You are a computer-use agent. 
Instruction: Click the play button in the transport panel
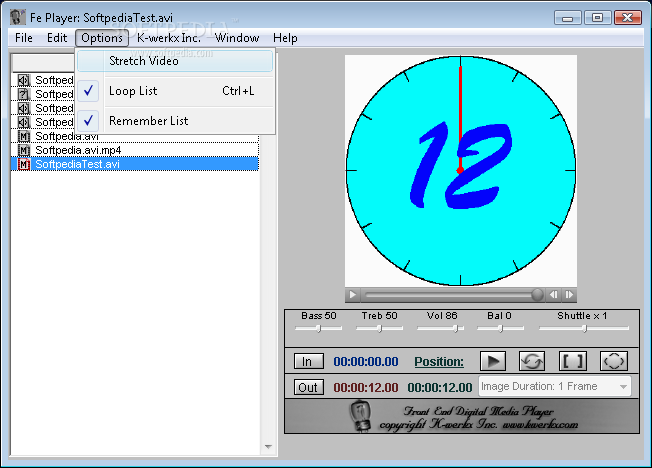pyautogui.click(x=493, y=361)
